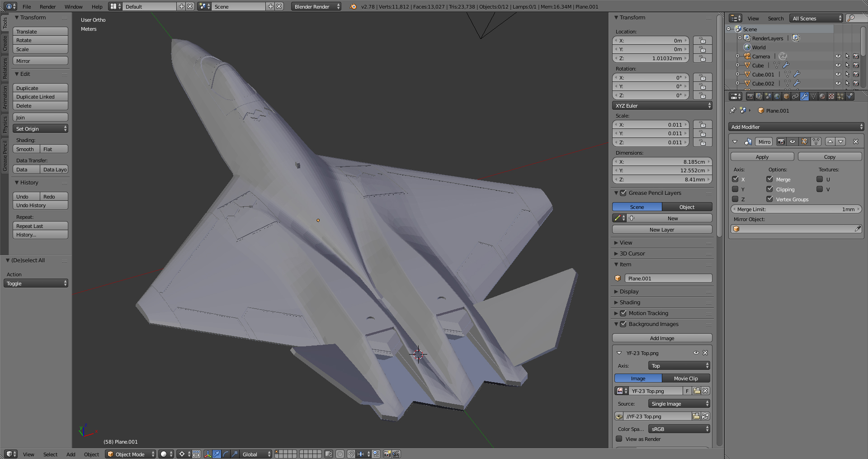868x459 pixels.
Task: Open the Help menu
Action: (97, 6)
